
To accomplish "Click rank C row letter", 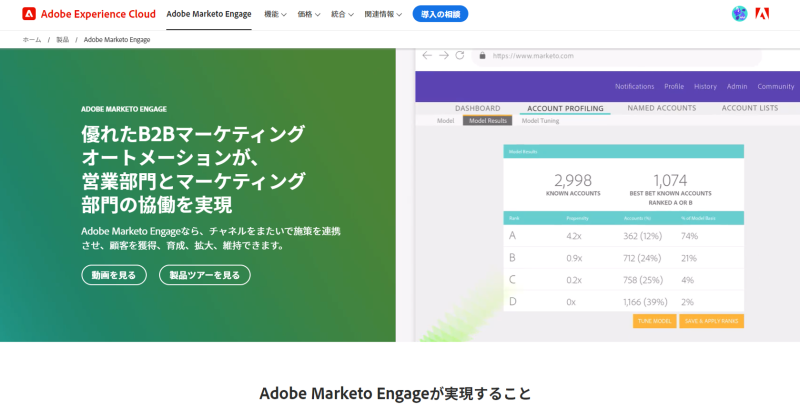I will [x=512, y=279].
